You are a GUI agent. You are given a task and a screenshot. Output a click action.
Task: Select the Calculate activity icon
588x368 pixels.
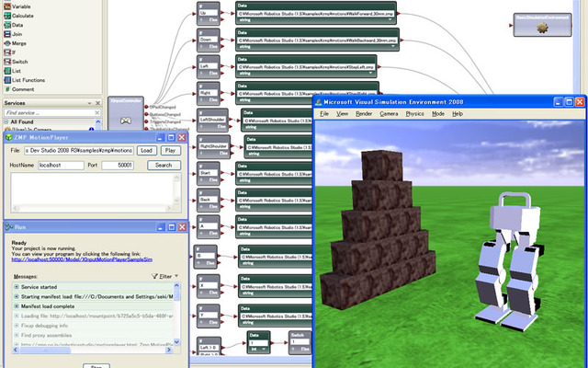7,16
